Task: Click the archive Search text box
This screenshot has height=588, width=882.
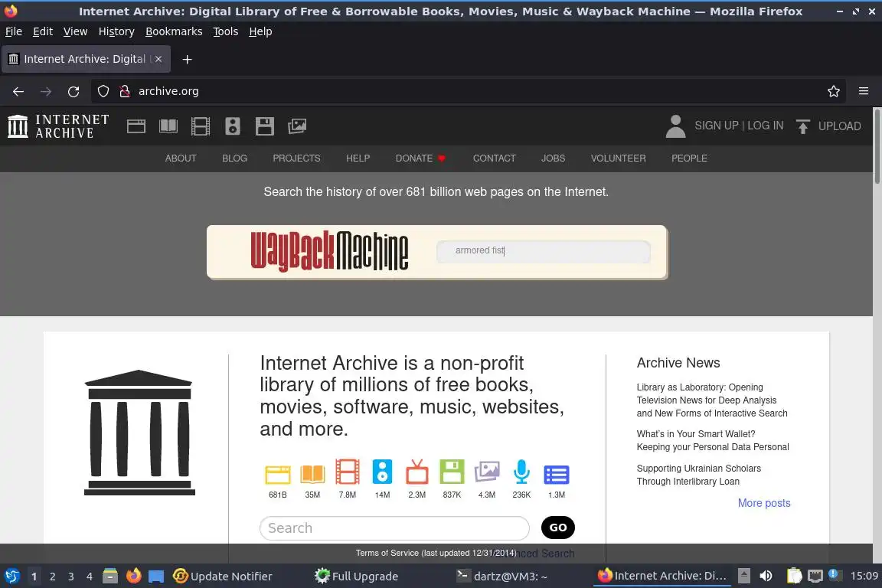Action: pyautogui.click(x=394, y=528)
